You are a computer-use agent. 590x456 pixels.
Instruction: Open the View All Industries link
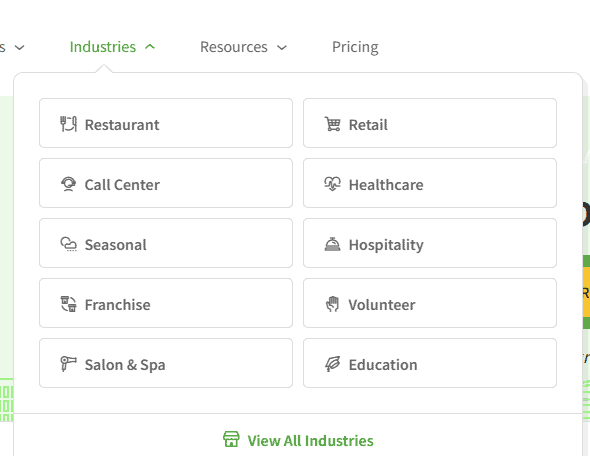click(x=310, y=441)
